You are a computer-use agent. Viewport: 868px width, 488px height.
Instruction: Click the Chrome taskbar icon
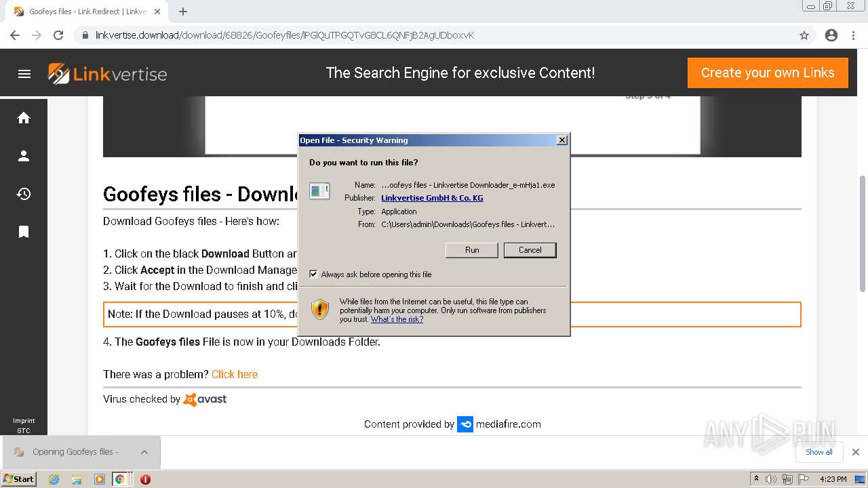pyautogui.click(x=119, y=479)
